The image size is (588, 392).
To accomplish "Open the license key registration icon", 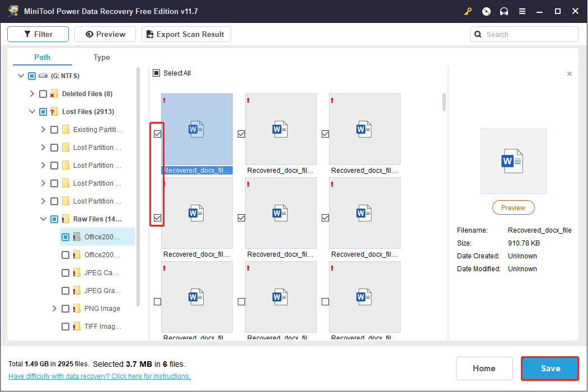I will click(x=468, y=11).
